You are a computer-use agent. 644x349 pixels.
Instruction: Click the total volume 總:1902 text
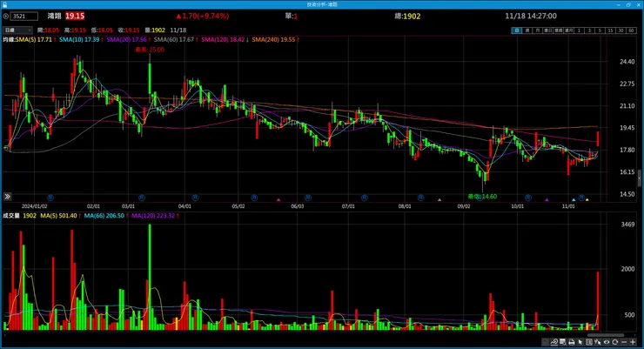[407, 16]
